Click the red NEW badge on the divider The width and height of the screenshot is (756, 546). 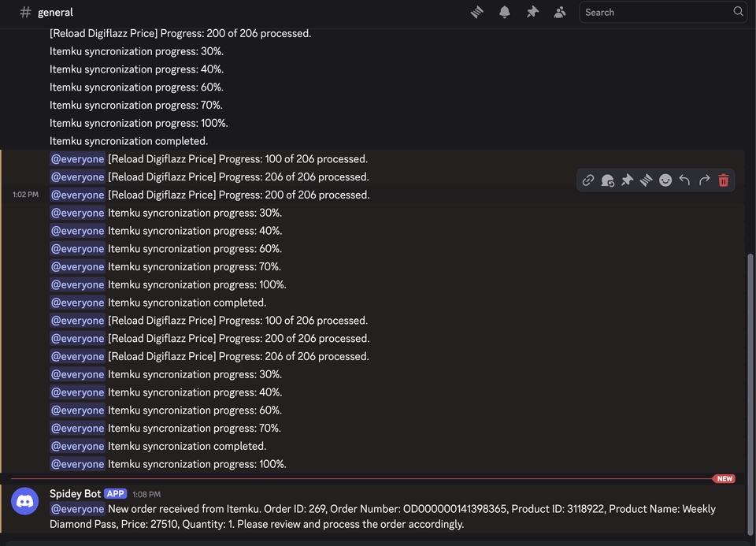click(x=724, y=478)
